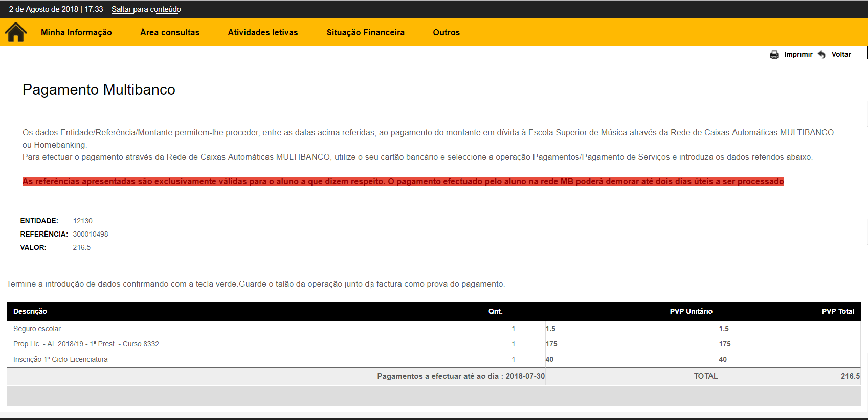This screenshot has width=868, height=420.
Task: Select the reference number 300010498
Action: coord(91,234)
